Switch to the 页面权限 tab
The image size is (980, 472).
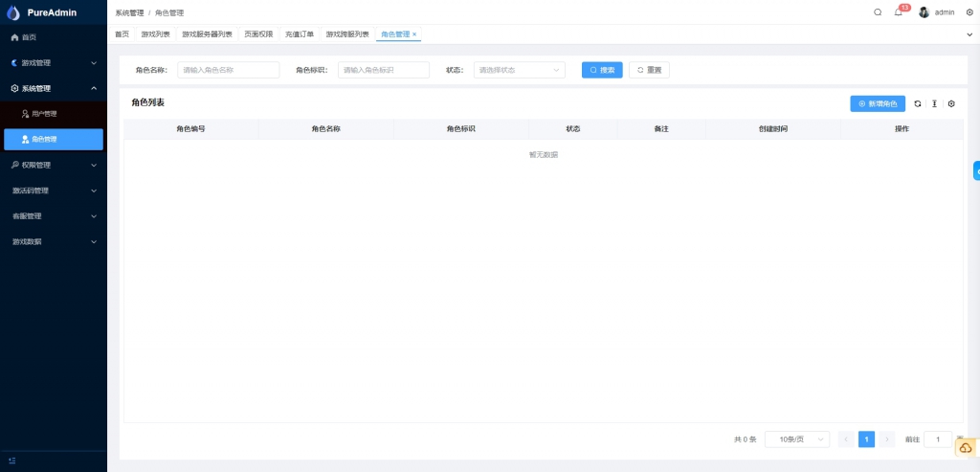click(x=258, y=34)
